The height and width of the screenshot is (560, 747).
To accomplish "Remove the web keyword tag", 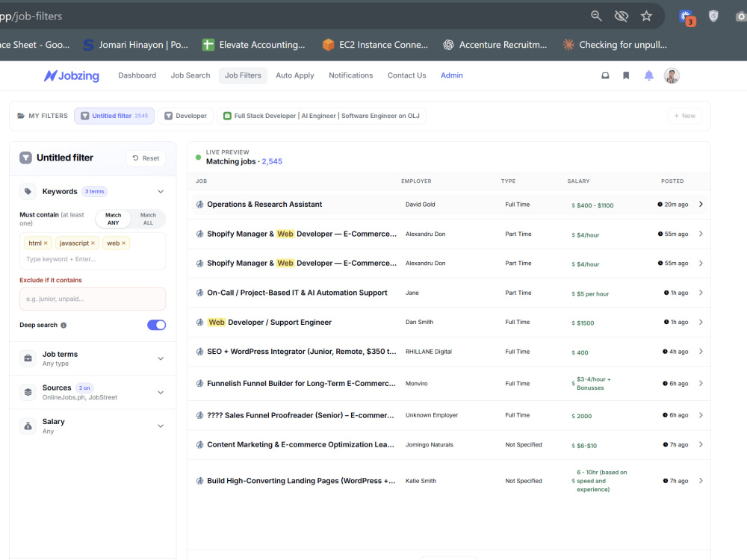I will pyautogui.click(x=123, y=243).
